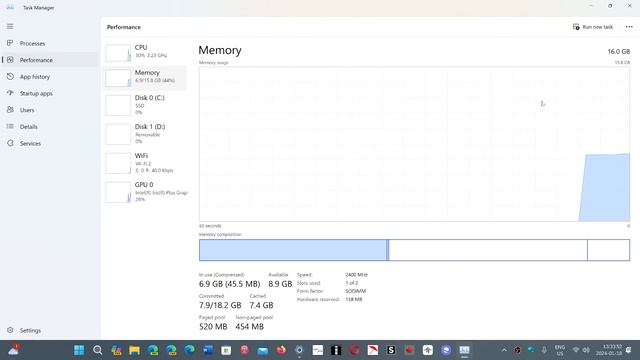The image size is (640, 360).
Task: Open the clock and date flyout
Action: [x=609, y=350]
